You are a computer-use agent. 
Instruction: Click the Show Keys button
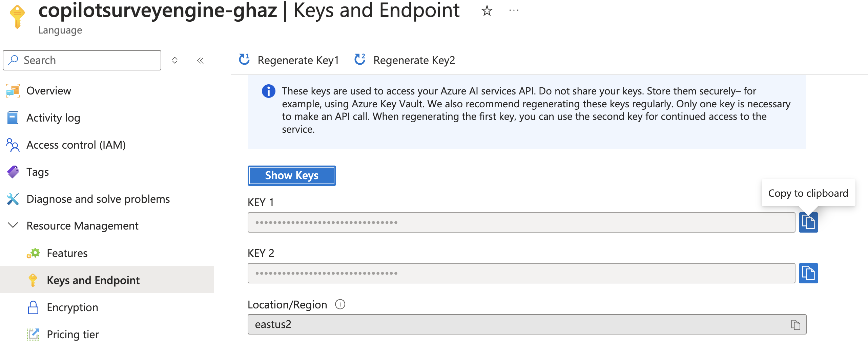point(292,175)
